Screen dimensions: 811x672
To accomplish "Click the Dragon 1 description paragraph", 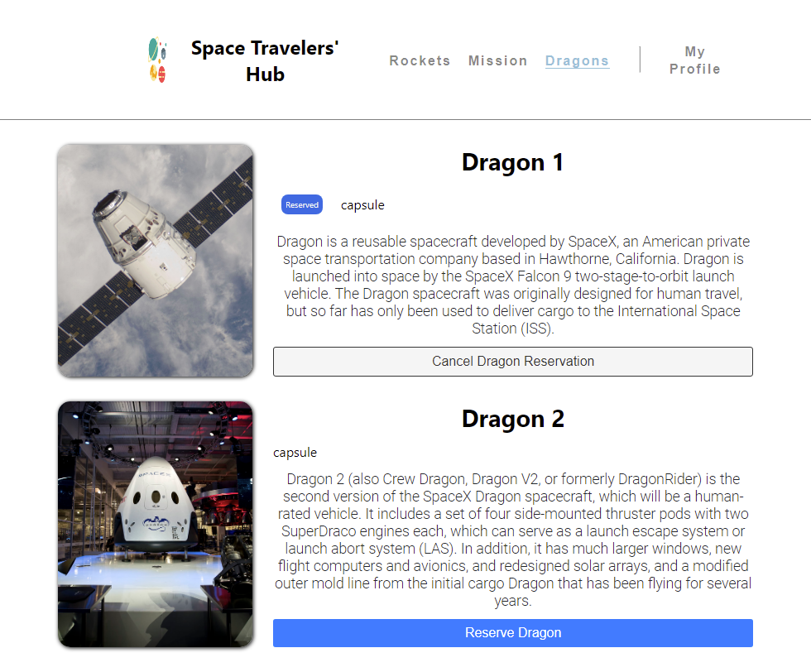I will pyautogui.click(x=512, y=285).
